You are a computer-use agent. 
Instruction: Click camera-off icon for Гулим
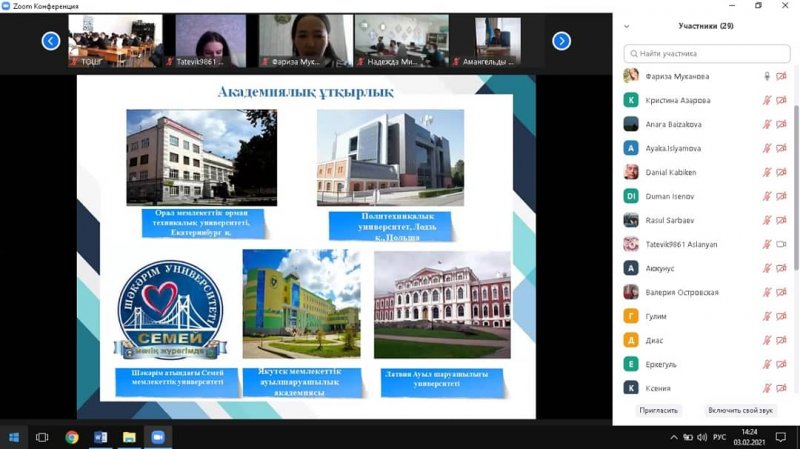pos(781,316)
